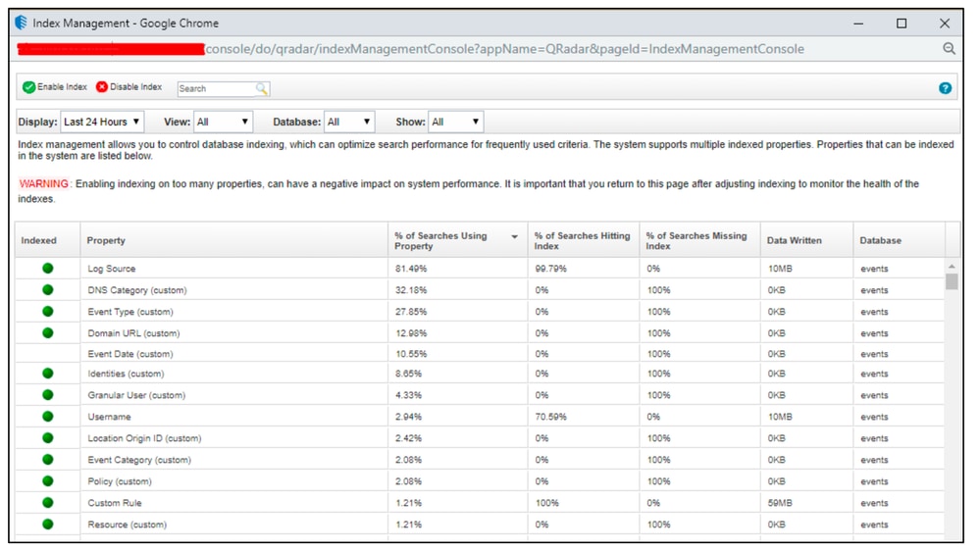980x551 pixels.
Task: Click the red Disable Index icon
Action: pyautogui.click(x=102, y=87)
